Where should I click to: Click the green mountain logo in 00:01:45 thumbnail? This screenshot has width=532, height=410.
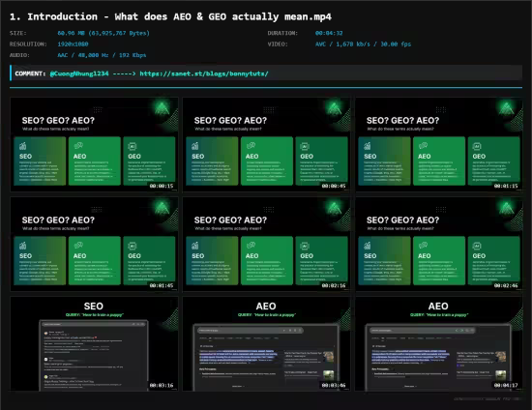[x=162, y=207]
